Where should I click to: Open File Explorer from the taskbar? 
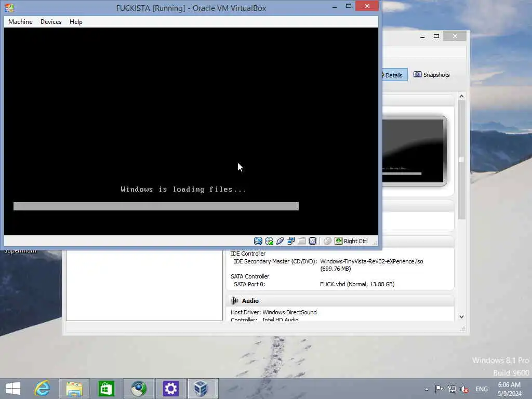[x=74, y=389]
